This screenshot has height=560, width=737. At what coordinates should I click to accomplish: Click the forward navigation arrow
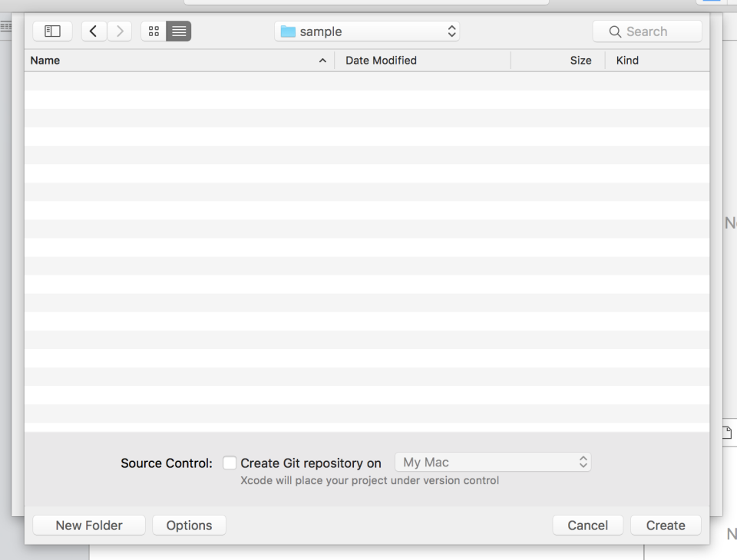click(119, 31)
